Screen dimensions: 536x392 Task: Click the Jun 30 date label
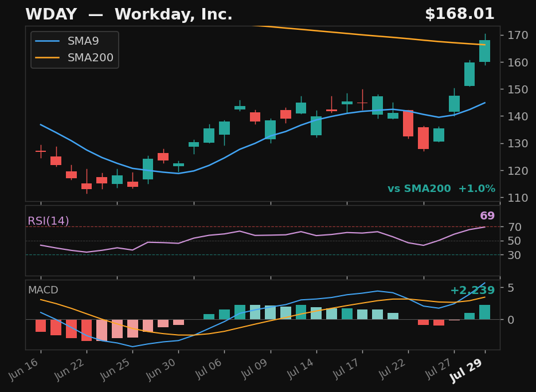tap(162, 369)
